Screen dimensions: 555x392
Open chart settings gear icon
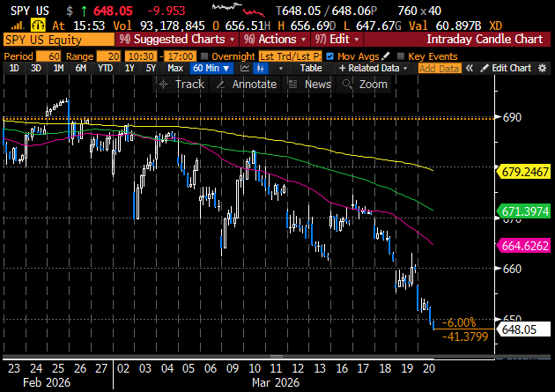(x=543, y=69)
